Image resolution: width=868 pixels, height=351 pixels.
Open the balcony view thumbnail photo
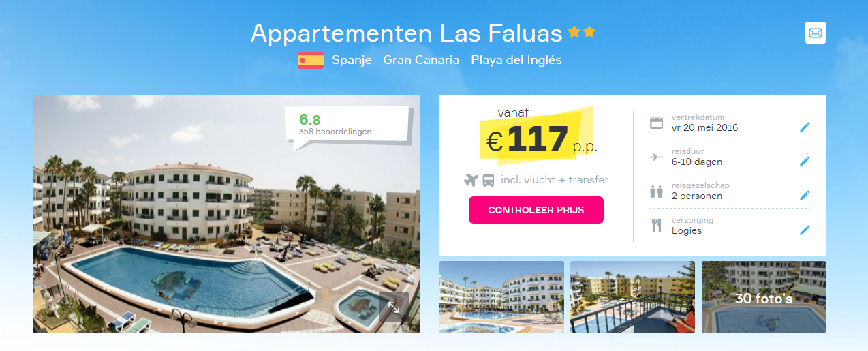(x=632, y=297)
